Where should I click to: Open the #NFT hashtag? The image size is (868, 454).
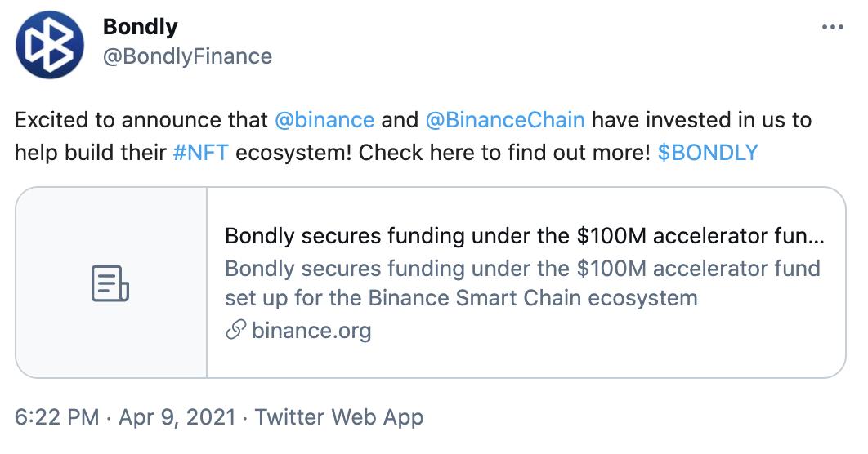pos(200,152)
